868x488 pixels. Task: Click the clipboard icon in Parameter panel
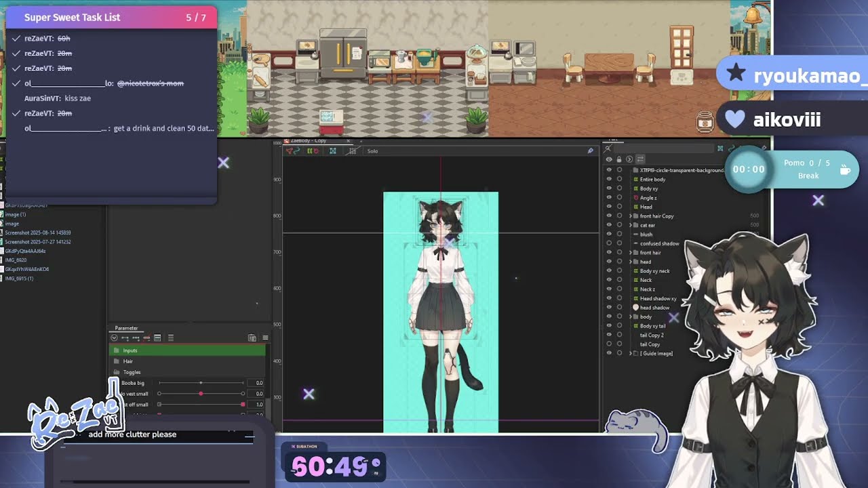(252, 338)
